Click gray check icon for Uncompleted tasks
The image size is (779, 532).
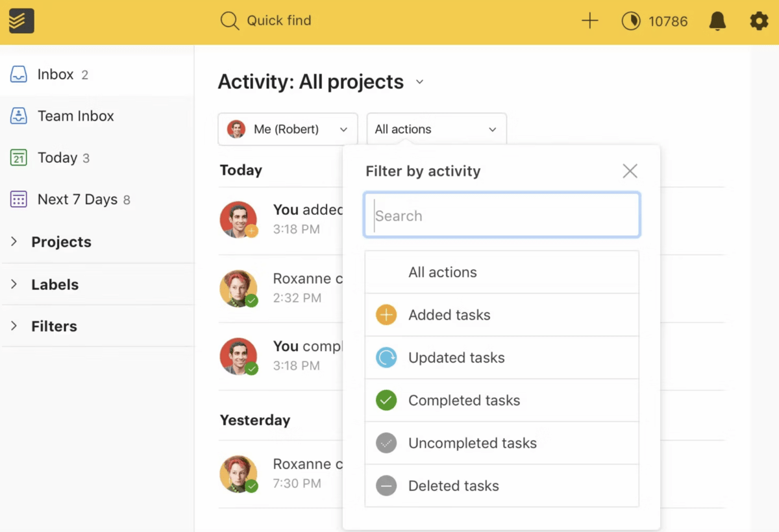pos(386,443)
